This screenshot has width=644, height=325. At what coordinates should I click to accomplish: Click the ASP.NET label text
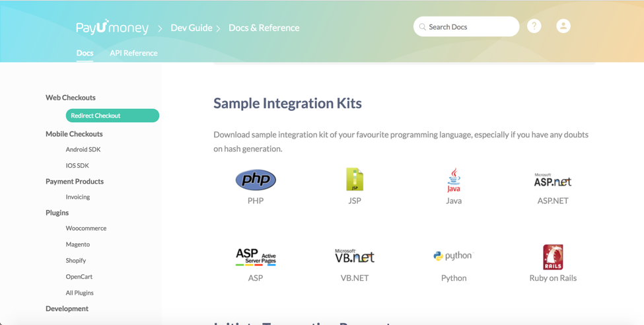(x=553, y=201)
